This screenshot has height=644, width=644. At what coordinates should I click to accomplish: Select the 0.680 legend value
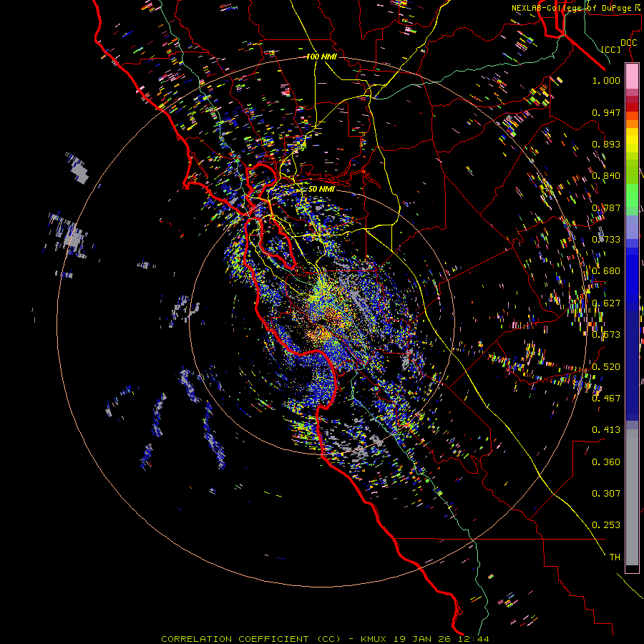606,271
